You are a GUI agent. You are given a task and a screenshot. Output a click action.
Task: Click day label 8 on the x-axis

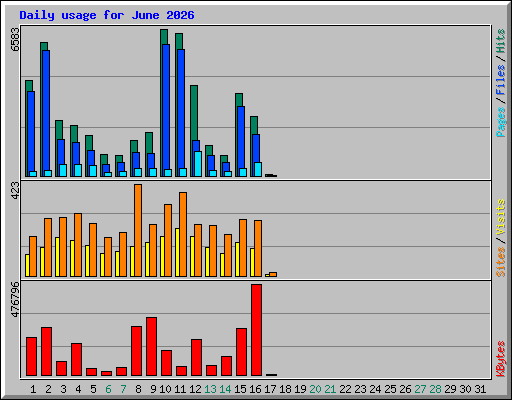[138, 389]
